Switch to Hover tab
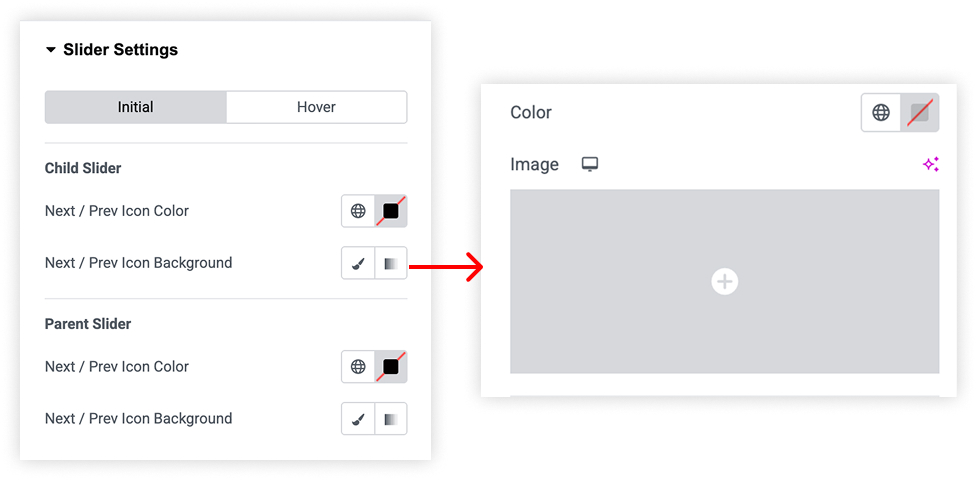Screen dimensions: 977x480 [x=316, y=107]
